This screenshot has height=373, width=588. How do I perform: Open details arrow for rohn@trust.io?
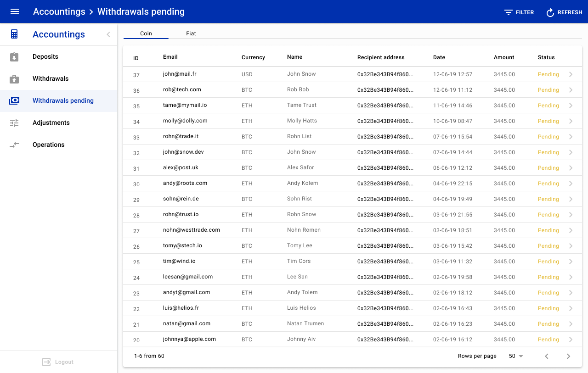pyautogui.click(x=571, y=215)
